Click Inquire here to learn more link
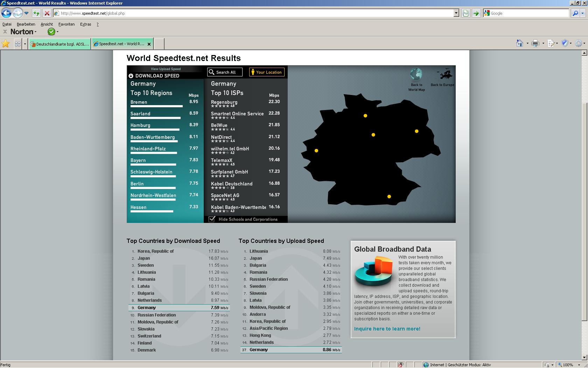The height and width of the screenshot is (368, 588). 387,329
